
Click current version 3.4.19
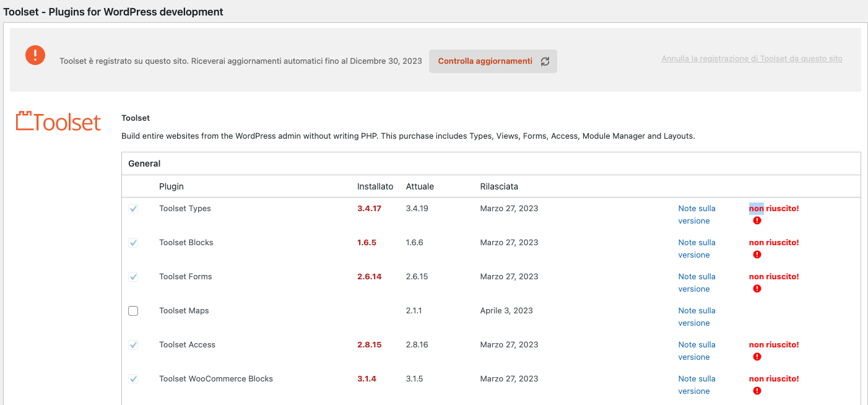[417, 209]
